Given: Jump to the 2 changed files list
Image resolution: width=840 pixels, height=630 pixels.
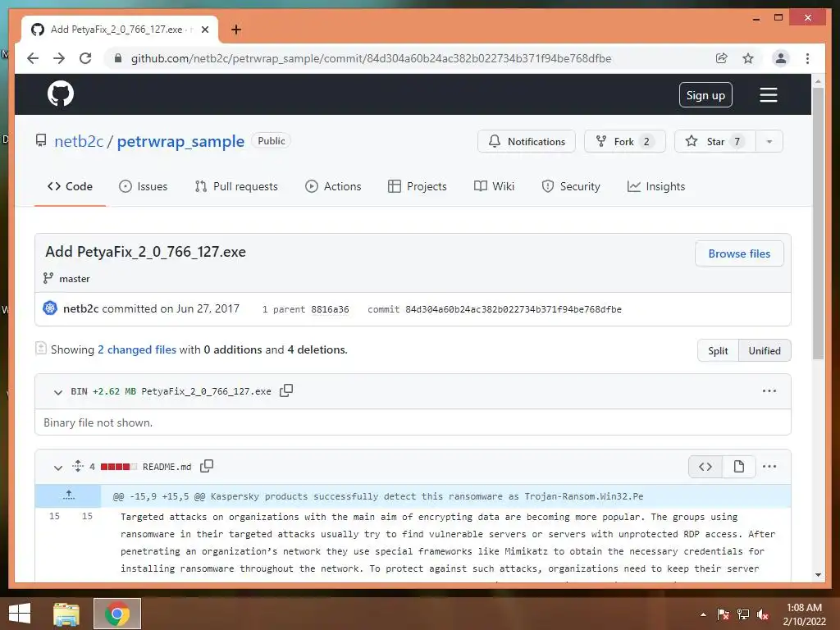Looking at the screenshot, I should pyautogui.click(x=137, y=349).
